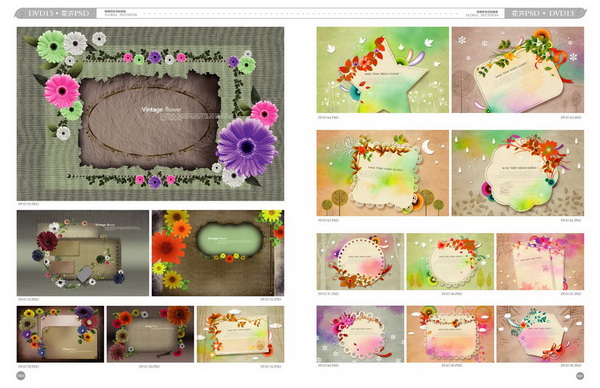Open the green oval frame with orange daisies
This screenshot has height=388, width=600.
(x=218, y=253)
